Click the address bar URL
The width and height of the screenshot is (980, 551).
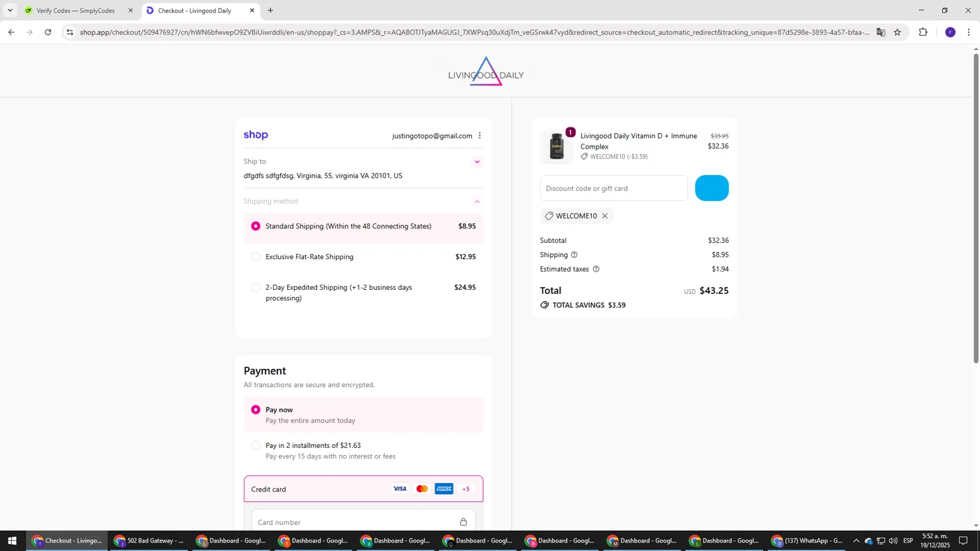pos(474,32)
